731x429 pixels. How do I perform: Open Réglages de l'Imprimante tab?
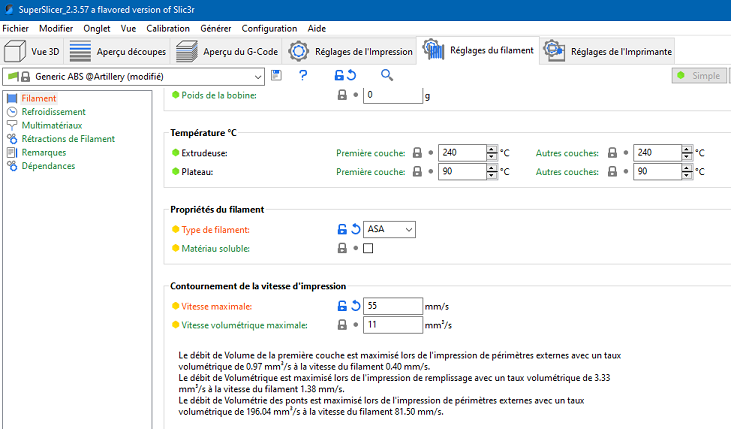click(x=607, y=51)
